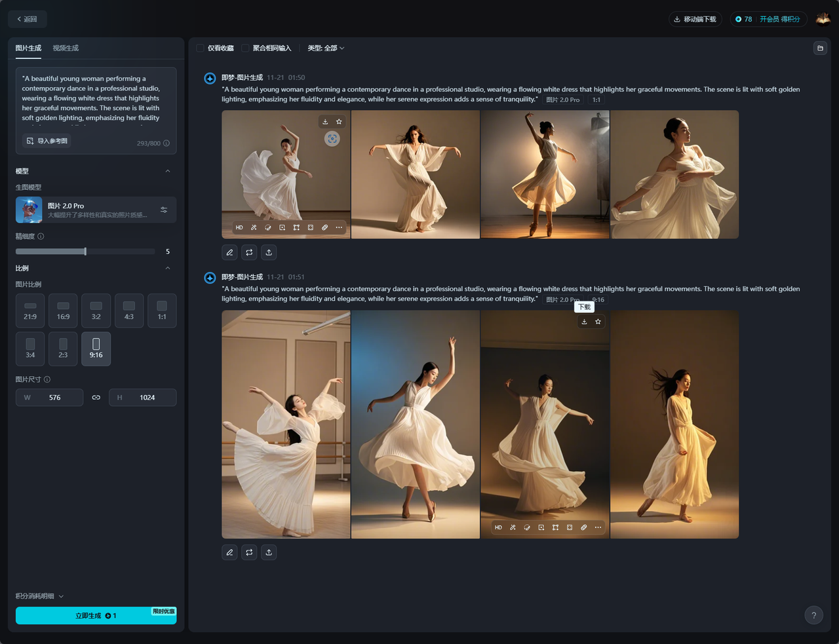Open second thumbnail of the 01:51 generation
839x644 pixels.
(416, 425)
